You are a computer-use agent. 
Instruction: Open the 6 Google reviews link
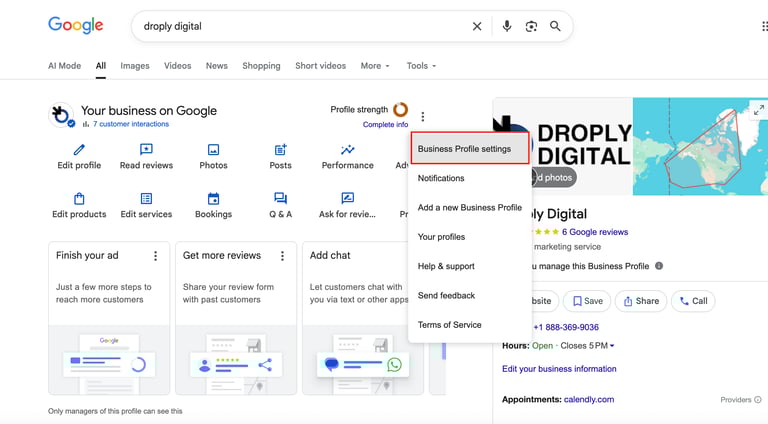click(x=595, y=232)
